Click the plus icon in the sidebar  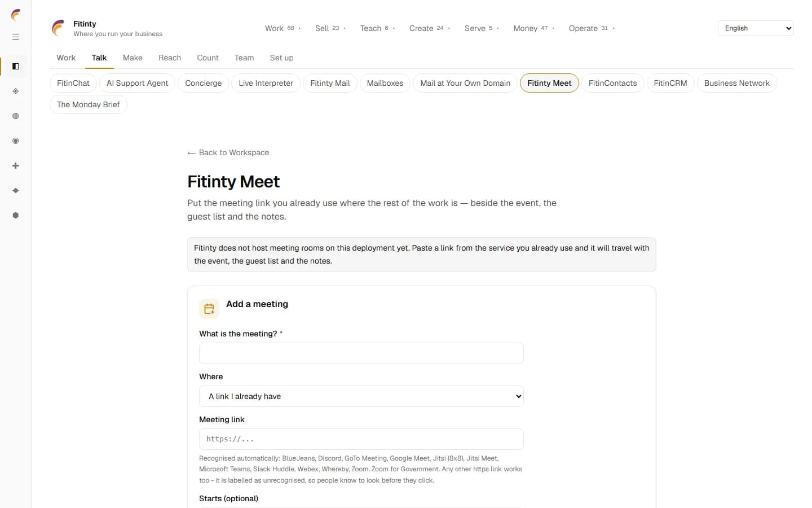coord(16,166)
